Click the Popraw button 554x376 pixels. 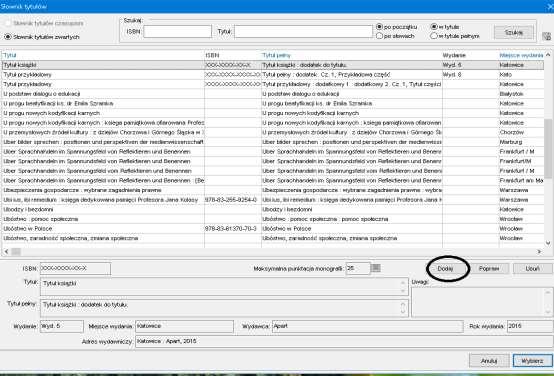489,269
